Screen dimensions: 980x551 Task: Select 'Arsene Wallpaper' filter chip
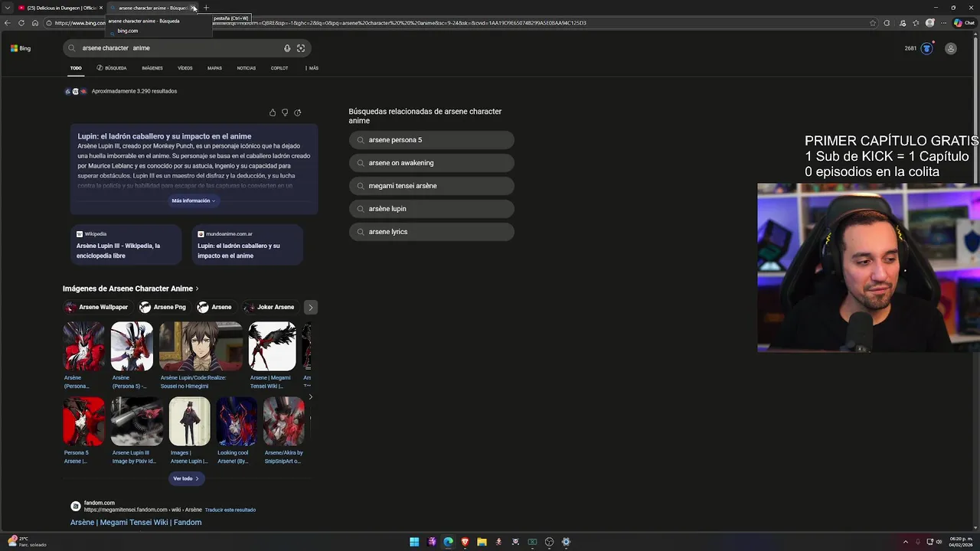(x=97, y=308)
